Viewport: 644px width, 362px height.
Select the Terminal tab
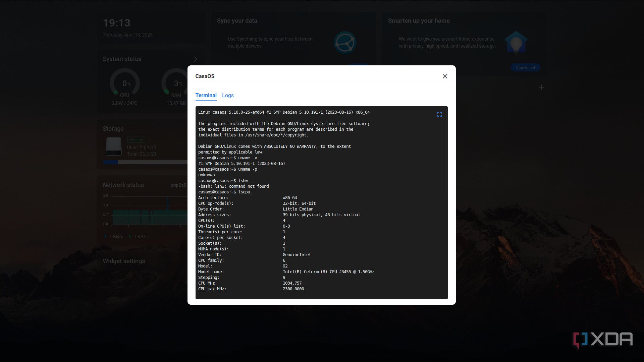click(206, 96)
